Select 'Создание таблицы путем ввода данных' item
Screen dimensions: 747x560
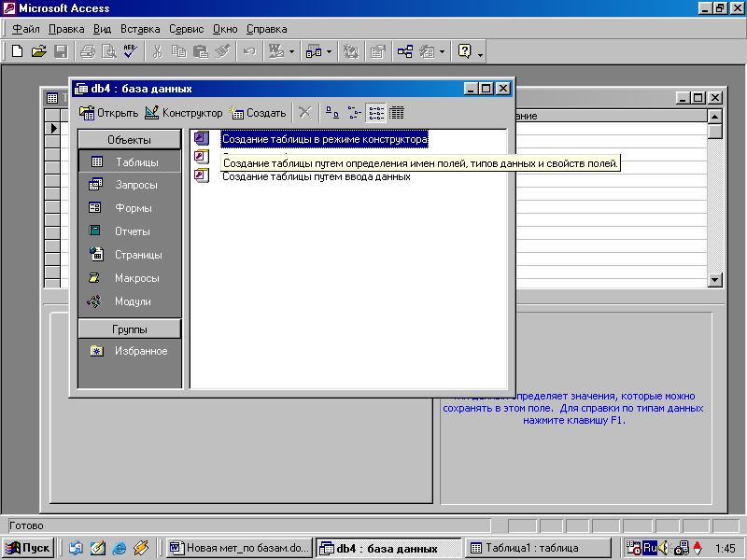click(x=317, y=176)
